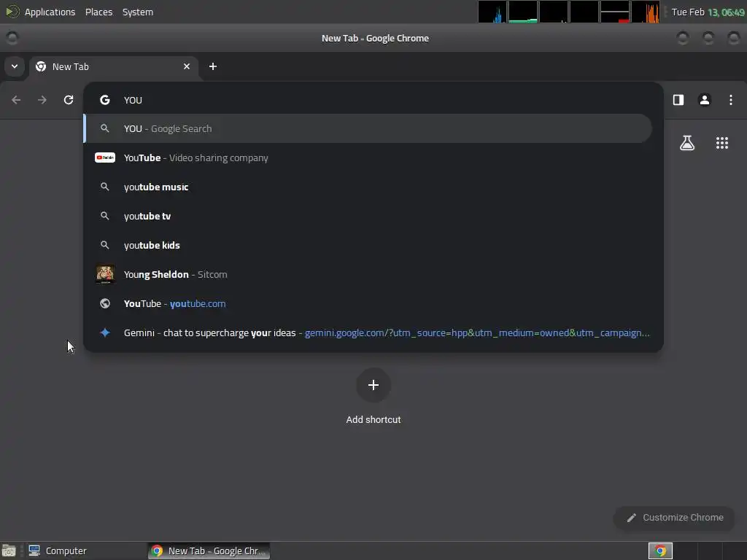Click the 'New Tab - Google Chr...' taskbar entry
Viewport: 747px width, 560px height.
click(x=209, y=551)
